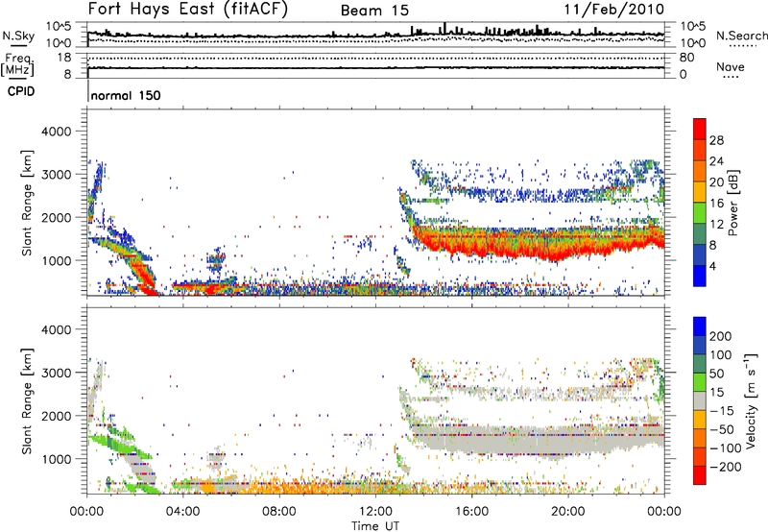Click the '80' Nave axis tick label
Image resolution: width=768 pixels, height=532 pixels.
(x=686, y=58)
